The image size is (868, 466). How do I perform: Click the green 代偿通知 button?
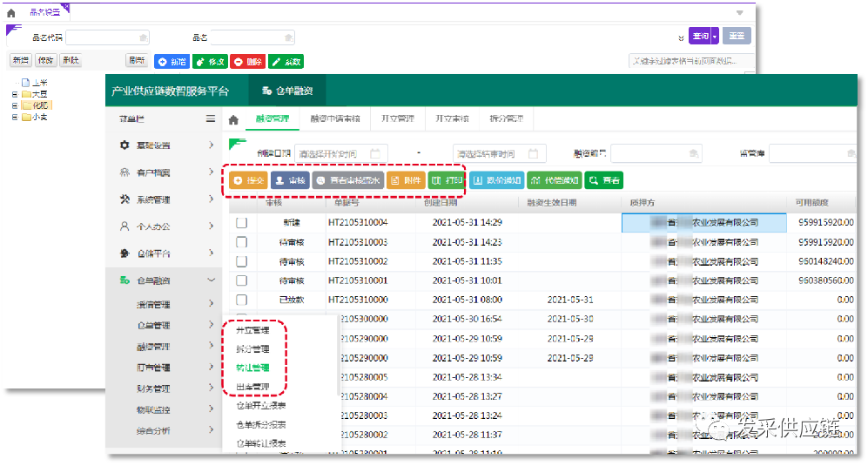(x=554, y=180)
